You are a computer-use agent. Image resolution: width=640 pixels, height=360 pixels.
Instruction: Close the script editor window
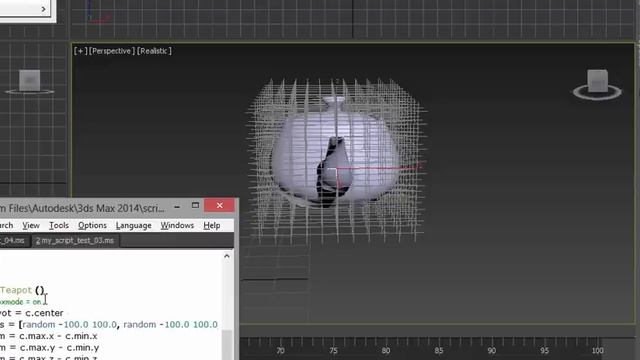[220, 205]
